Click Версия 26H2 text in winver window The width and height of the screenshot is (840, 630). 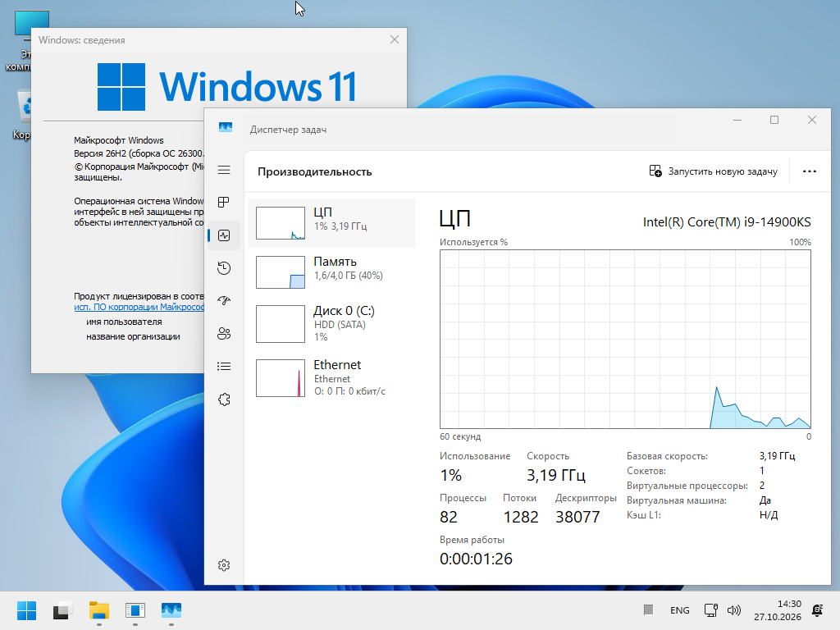click(139, 153)
